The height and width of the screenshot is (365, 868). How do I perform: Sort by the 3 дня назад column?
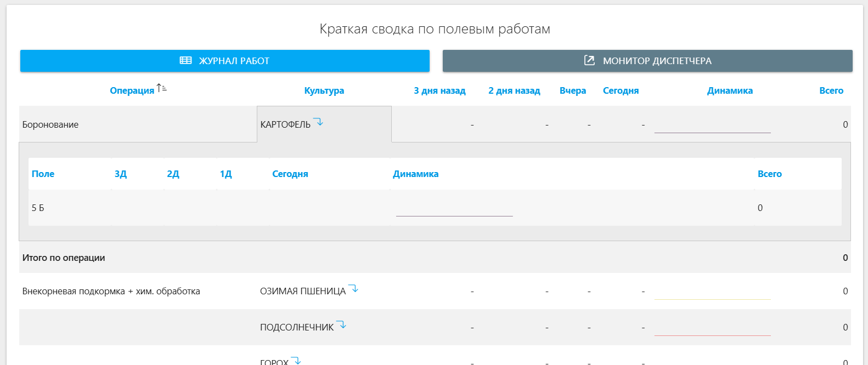coord(439,91)
